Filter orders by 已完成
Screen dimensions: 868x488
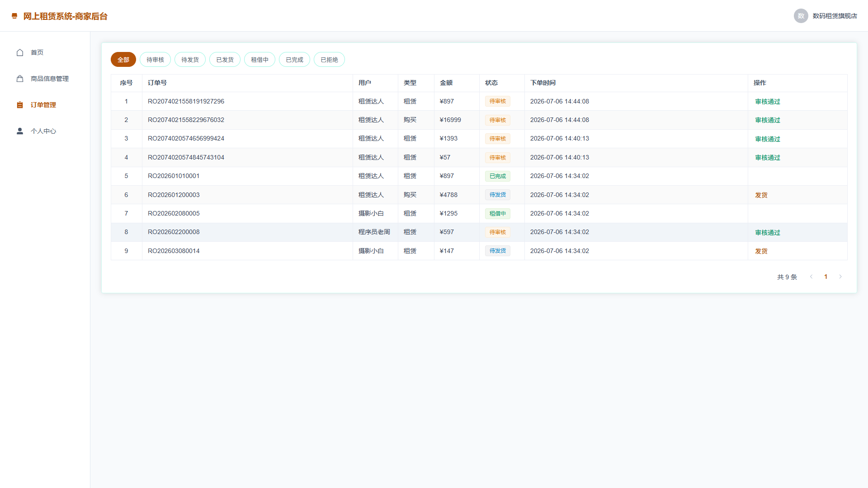coord(294,60)
